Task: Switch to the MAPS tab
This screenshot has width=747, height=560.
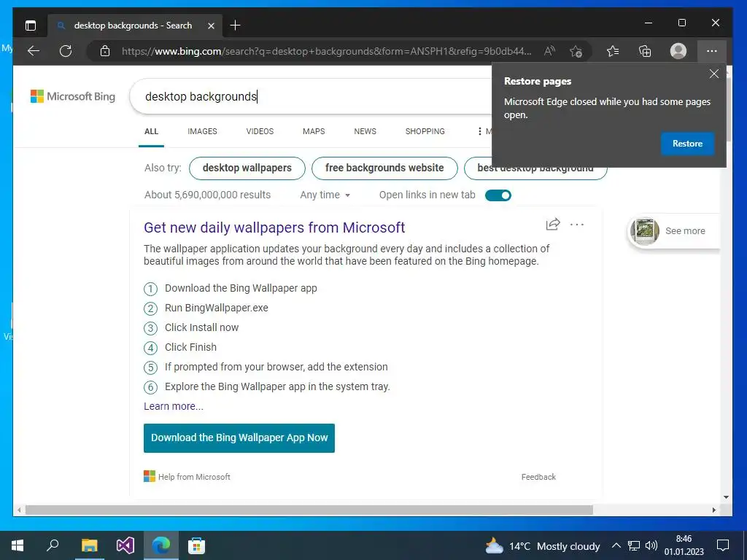Action: [314, 131]
